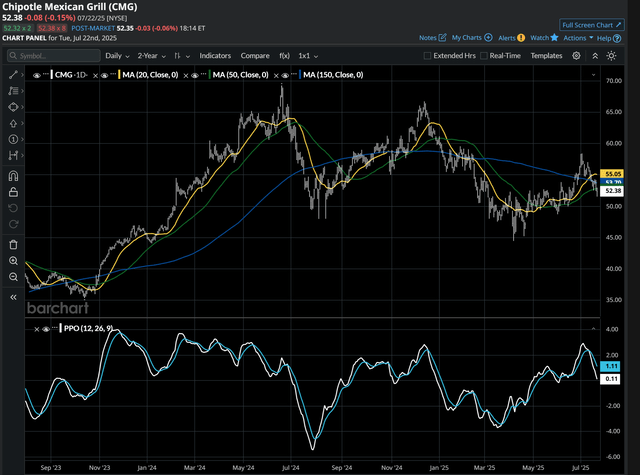640x475 pixels.
Task: Select the numbered label tool
Action: point(13,139)
